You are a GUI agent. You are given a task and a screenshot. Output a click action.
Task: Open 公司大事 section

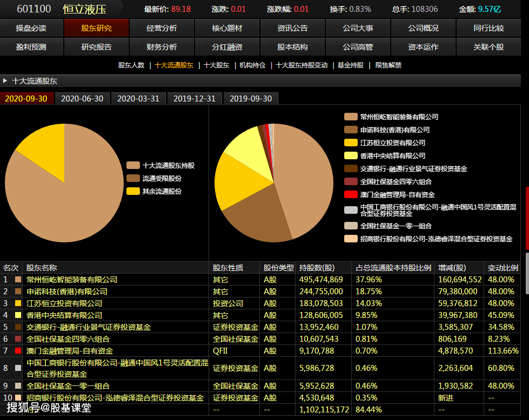358,28
